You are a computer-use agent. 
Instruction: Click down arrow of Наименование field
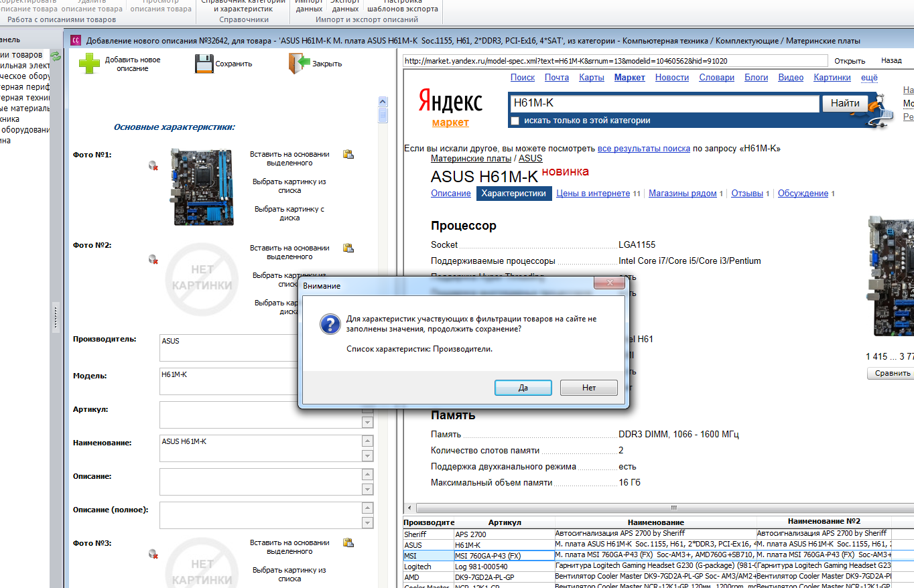(367, 456)
